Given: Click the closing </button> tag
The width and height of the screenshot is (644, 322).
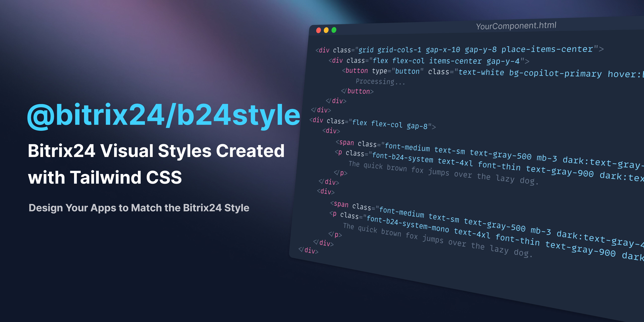Looking at the screenshot, I should click(x=357, y=91).
